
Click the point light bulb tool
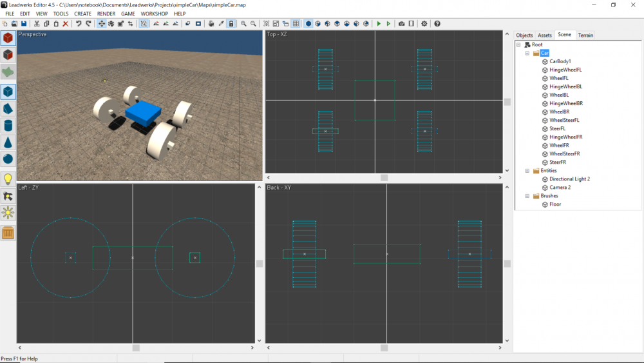click(8, 179)
